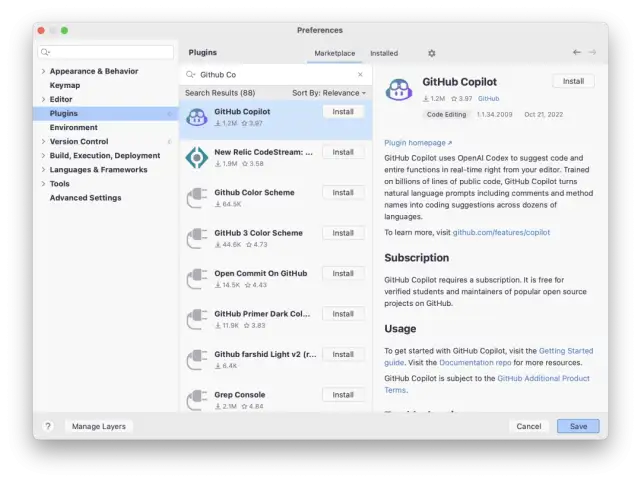Click the help question mark icon
641x483 pixels.
pos(48,426)
